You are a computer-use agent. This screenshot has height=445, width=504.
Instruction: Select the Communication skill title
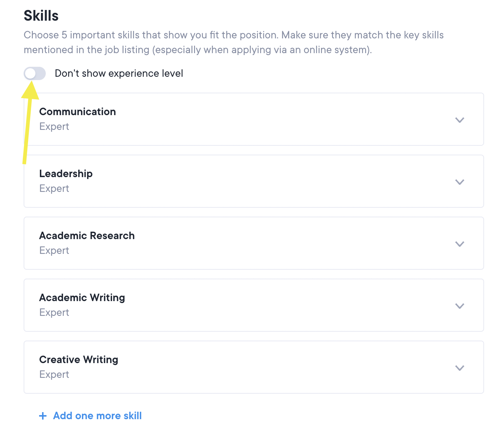tap(77, 112)
